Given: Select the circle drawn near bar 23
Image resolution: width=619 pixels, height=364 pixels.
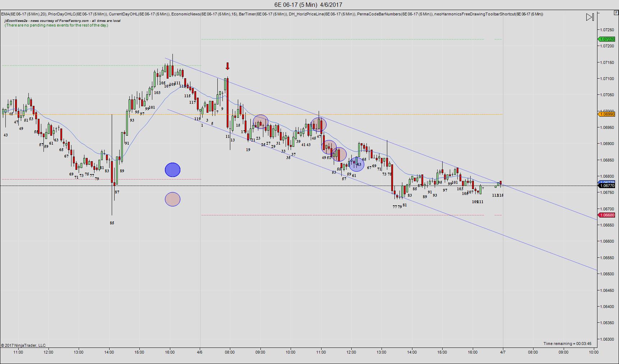Looking at the screenshot, I should [260, 122].
